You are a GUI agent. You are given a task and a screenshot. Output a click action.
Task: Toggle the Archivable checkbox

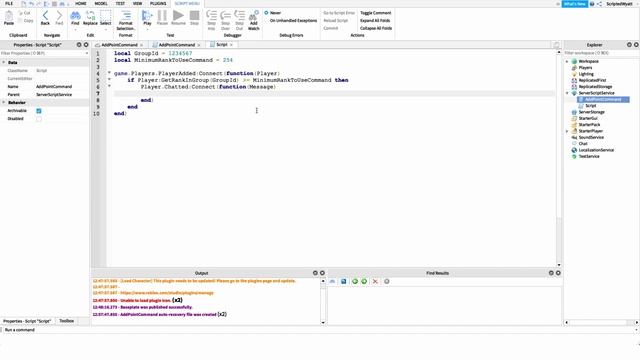[x=39, y=111]
